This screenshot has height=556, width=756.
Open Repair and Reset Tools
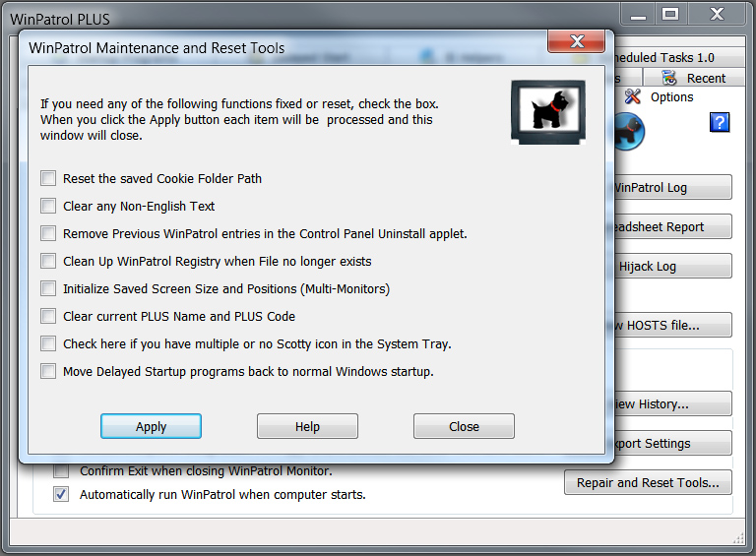tap(648, 482)
